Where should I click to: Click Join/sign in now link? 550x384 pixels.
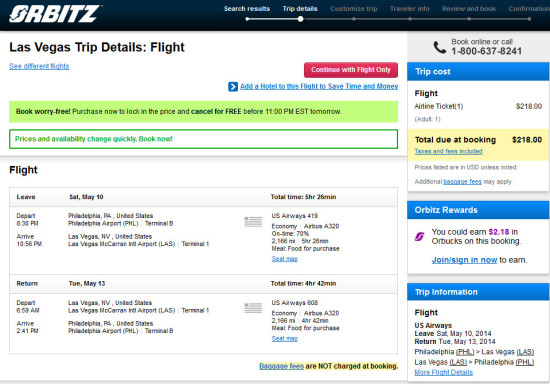[x=464, y=260]
